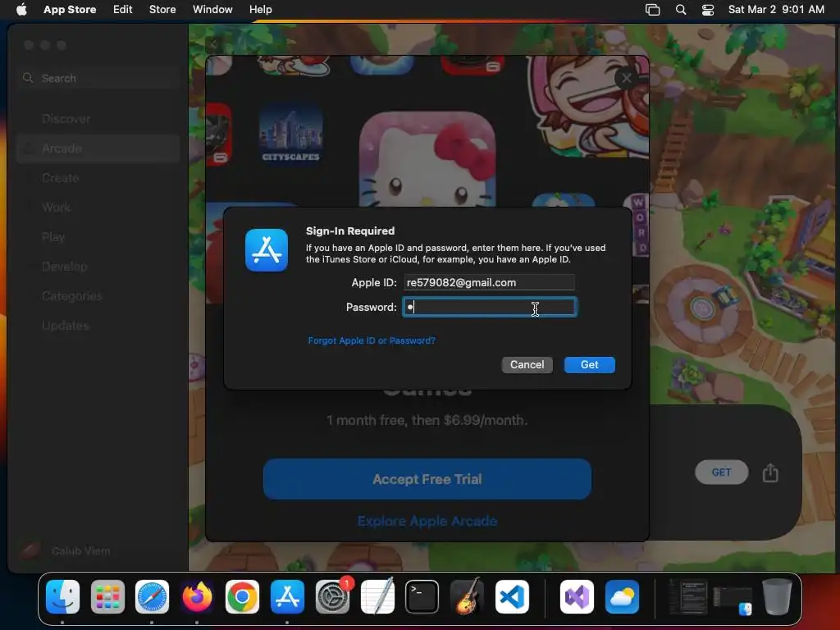Open System Settings from the Dock
This screenshot has width=840, height=630.
(x=332, y=597)
